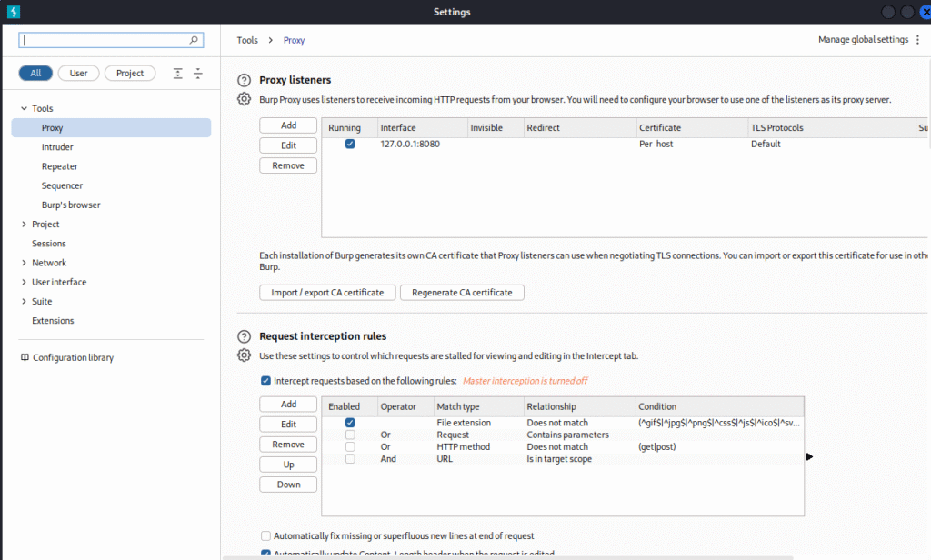Viewport: 931px width, 560px height.
Task: Expand the Suite tree node
Action: tap(24, 302)
